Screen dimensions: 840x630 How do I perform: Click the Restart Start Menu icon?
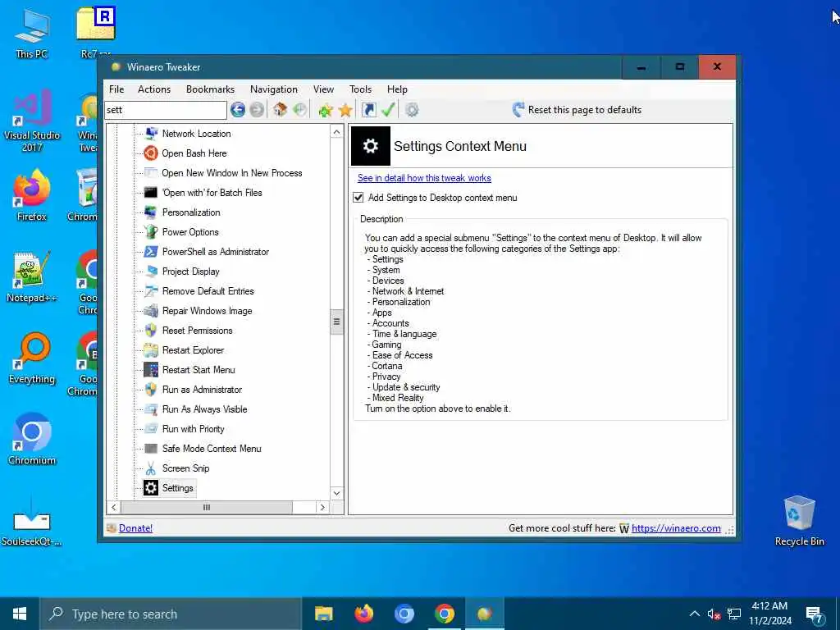click(151, 370)
